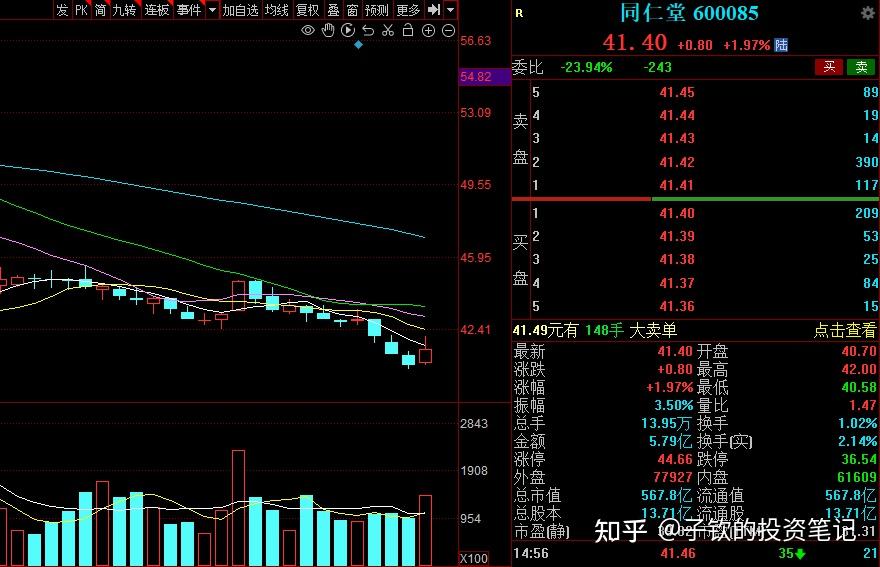The height and width of the screenshot is (567, 880).
Task: Toggle the chart lock icon
Action: (408, 31)
